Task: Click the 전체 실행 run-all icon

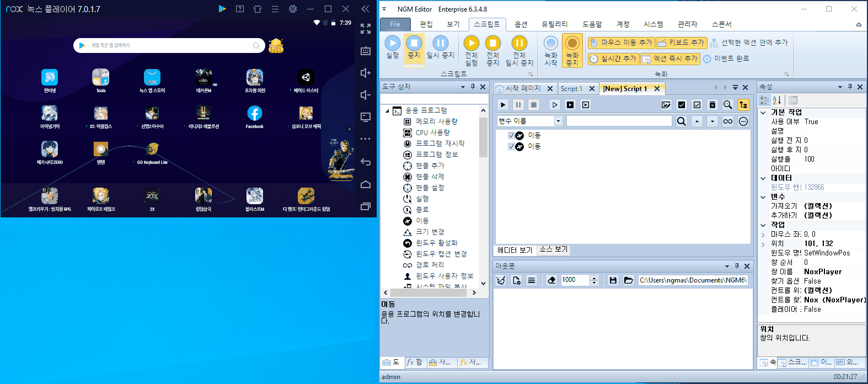Action: [471, 43]
